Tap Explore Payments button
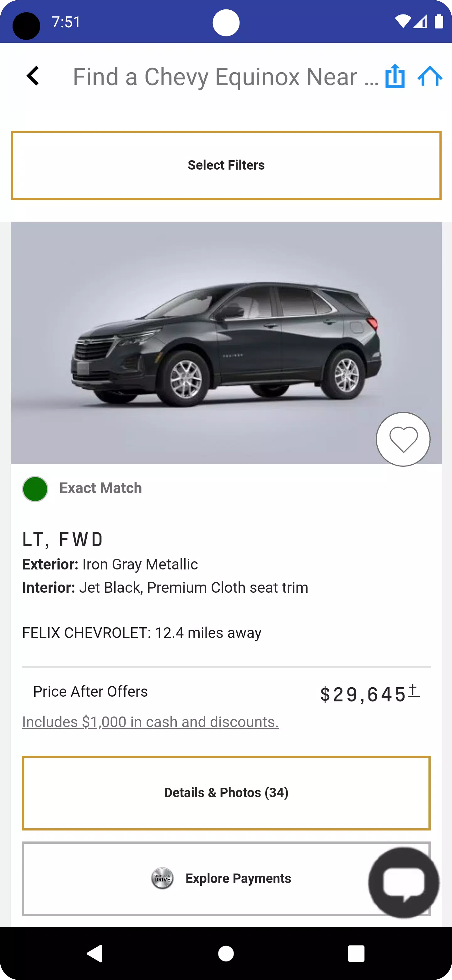The width and height of the screenshot is (452, 980). (x=238, y=879)
